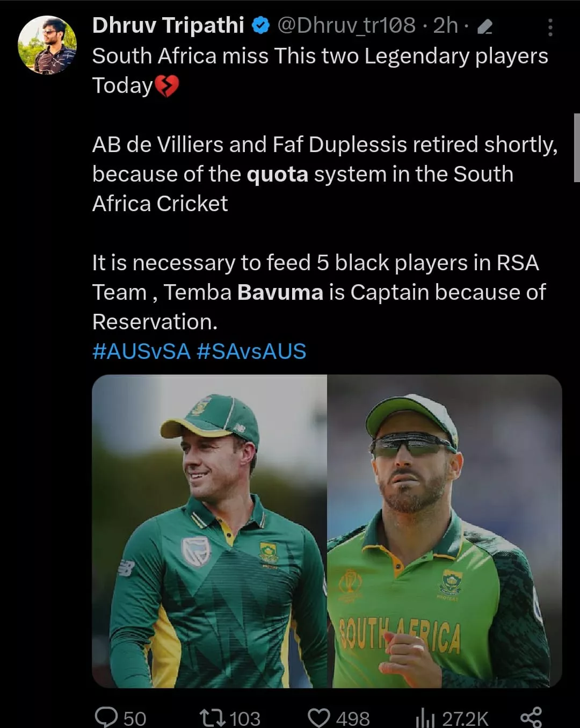Open tweet analytics via bar chart icon
Image resolution: width=580 pixels, height=728 pixels.
click(x=424, y=716)
